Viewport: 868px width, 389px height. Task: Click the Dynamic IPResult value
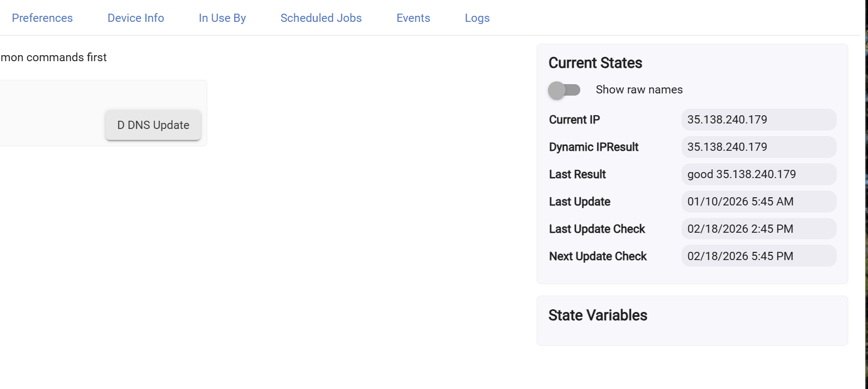pyautogui.click(x=758, y=147)
